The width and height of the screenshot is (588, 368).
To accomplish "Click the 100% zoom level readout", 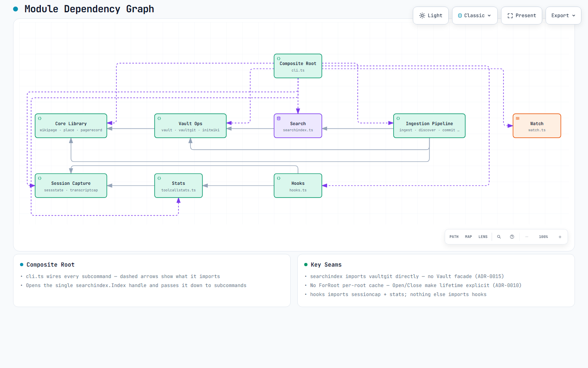I will click(x=543, y=237).
